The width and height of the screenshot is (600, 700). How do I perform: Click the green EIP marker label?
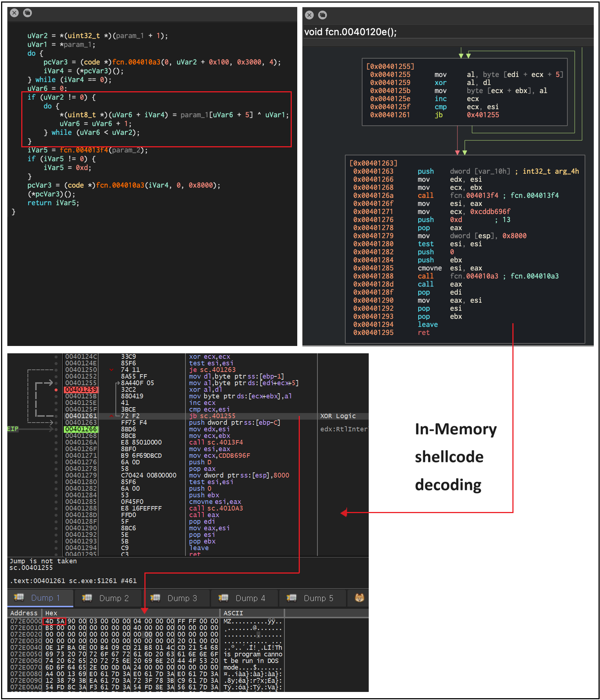13,429
